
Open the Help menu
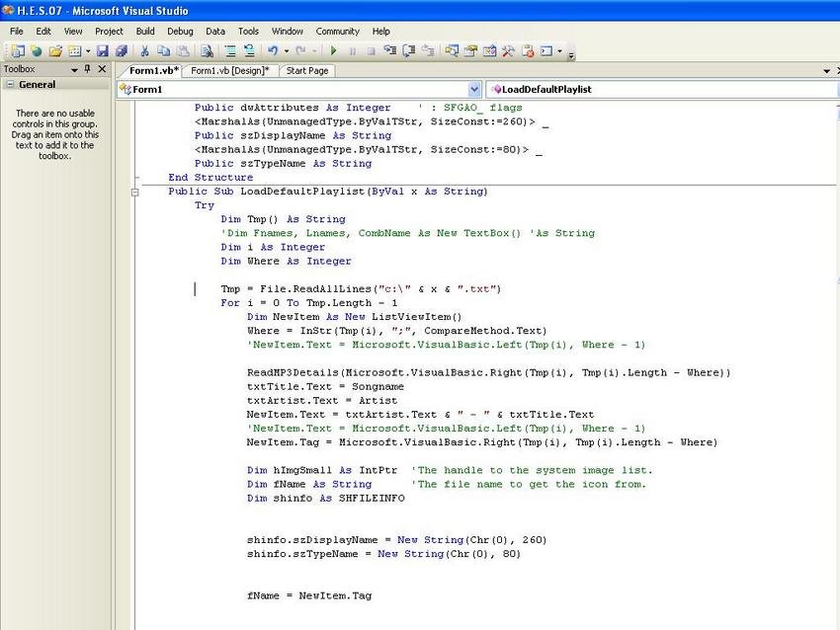pyautogui.click(x=380, y=31)
